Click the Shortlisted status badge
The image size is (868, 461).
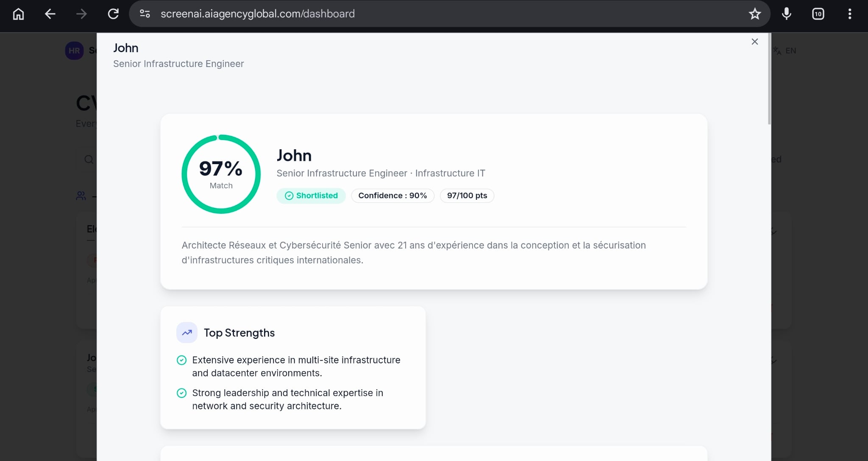click(311, 196)
